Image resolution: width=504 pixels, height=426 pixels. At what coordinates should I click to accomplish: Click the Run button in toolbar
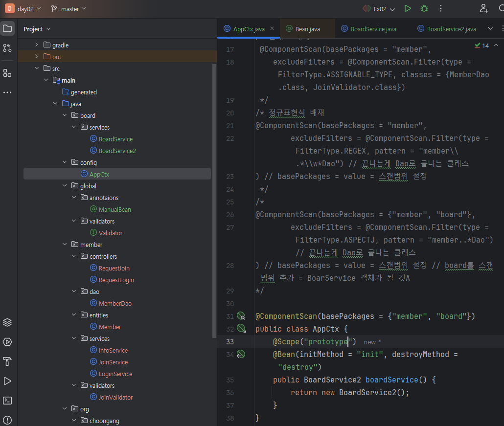coord(408,9)
